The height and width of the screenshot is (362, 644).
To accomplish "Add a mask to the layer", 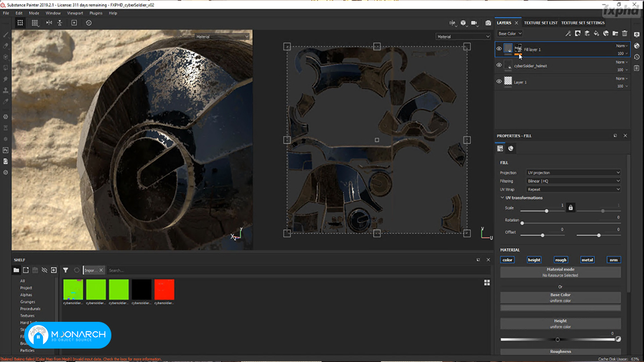I will pyautogui.click(x=578, y=34).
